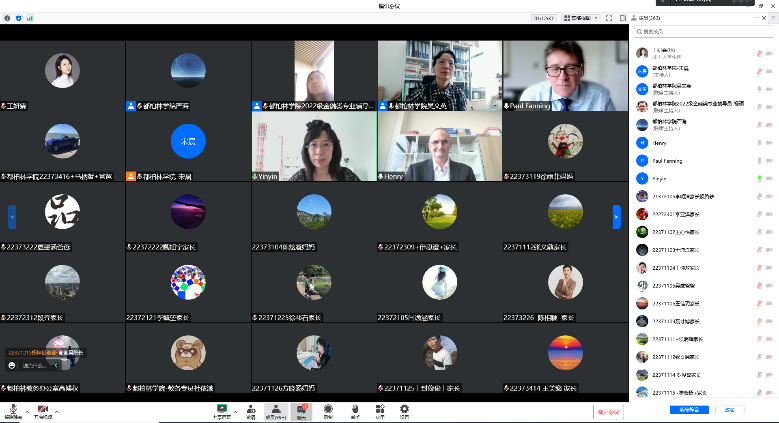Click the green share screen icon
The height and width of the screenshot is (423, 779).
click(221, 409)
